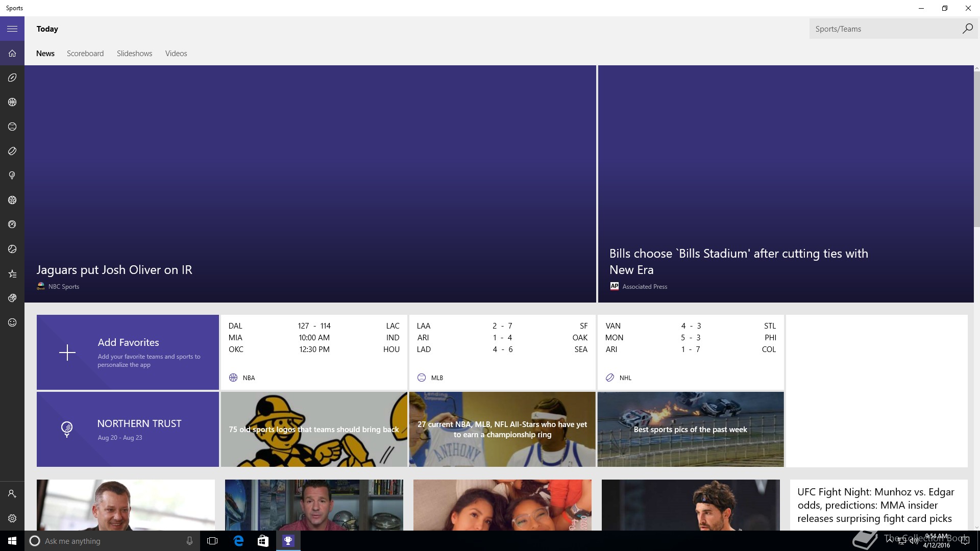This screenshot has height=551, width=980.
Task: Launch Microsoft Edge from taskbar
Action: tap(238, 541)
